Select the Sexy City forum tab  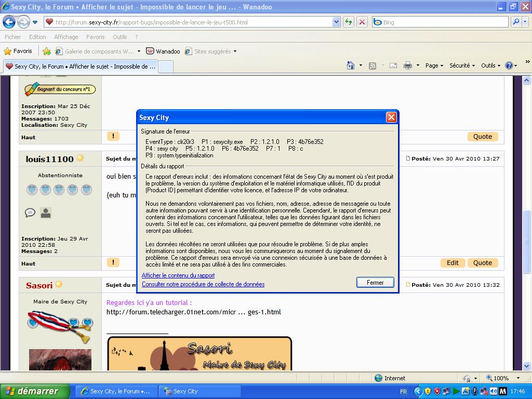[x=81, y=66]
